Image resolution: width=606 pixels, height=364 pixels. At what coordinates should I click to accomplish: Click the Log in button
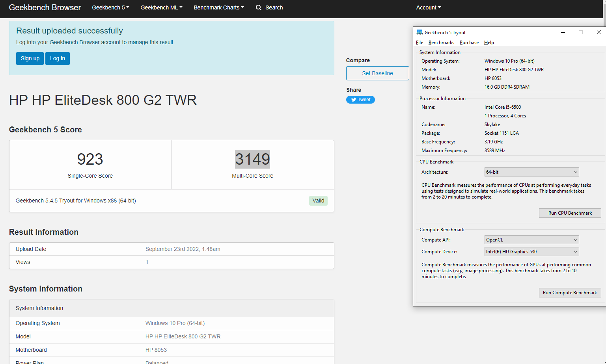coord(58,58)
